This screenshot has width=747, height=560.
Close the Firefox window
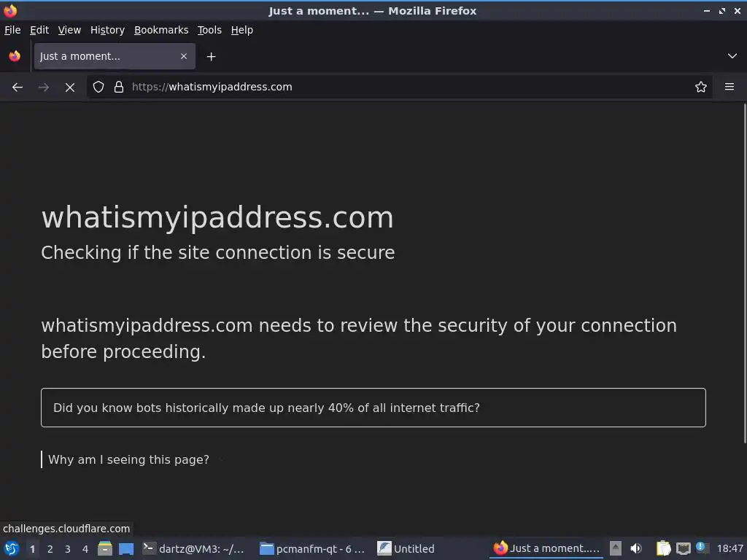point(738,10)
